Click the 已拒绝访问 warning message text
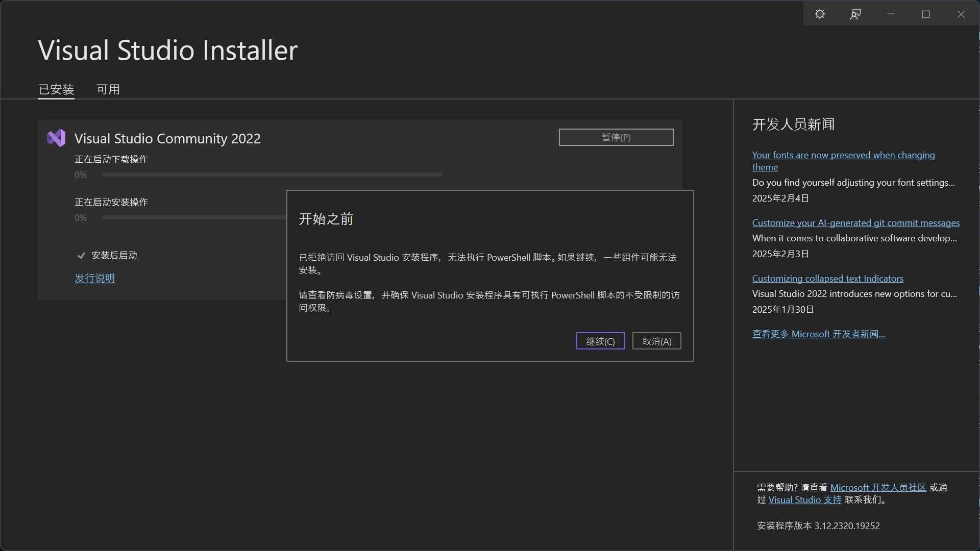The image size is (980, 551). (x=488, y=264)
